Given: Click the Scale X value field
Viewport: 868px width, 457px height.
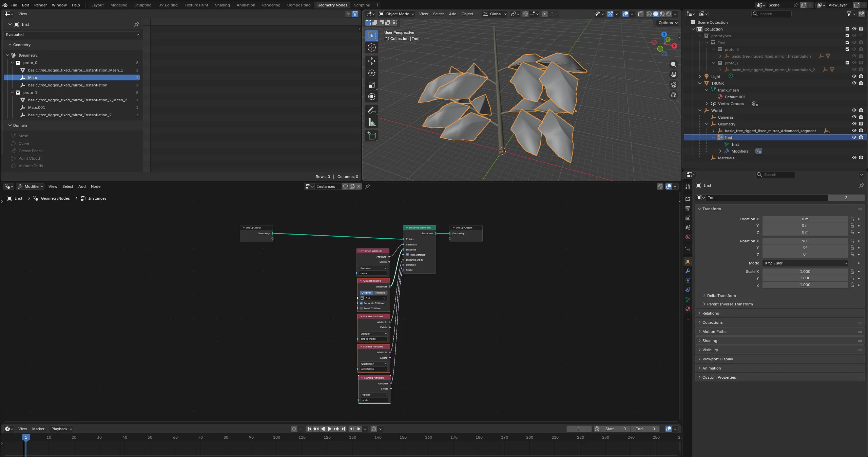Looking at the screenshot, I should pyautogui.click(x=805, y=272).
